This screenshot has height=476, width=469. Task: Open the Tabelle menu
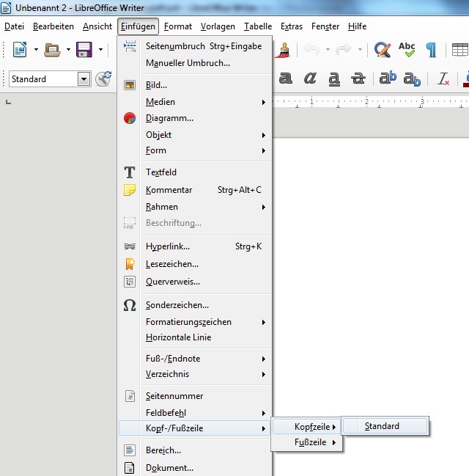(x=258, y=26)
